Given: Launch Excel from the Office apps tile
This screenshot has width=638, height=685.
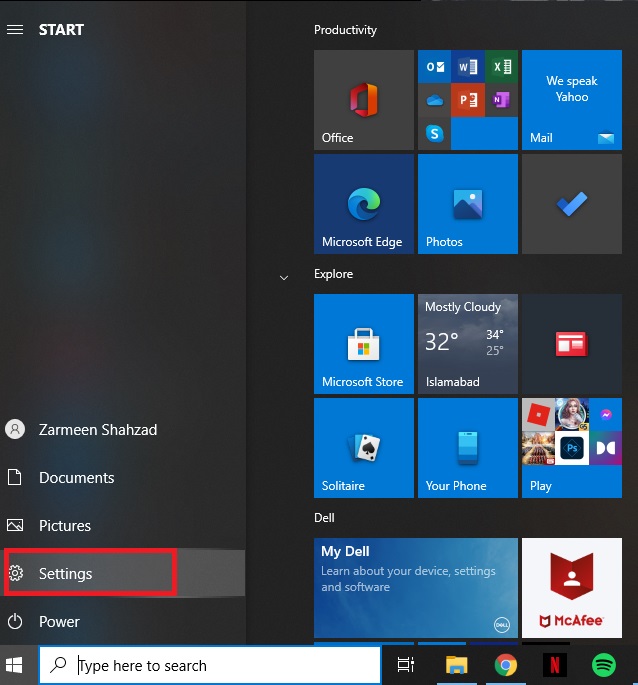Looking at the screenshot, I should pos(502,66).
